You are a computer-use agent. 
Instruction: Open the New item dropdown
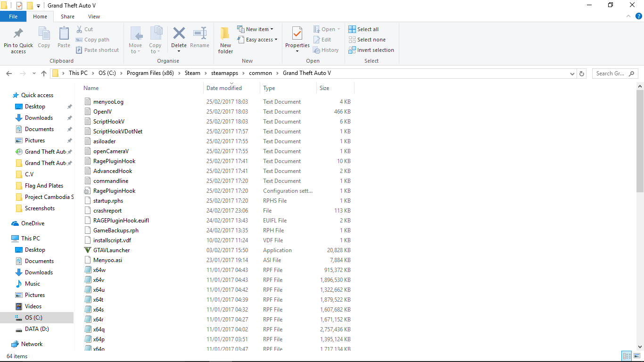pos(255,29)
